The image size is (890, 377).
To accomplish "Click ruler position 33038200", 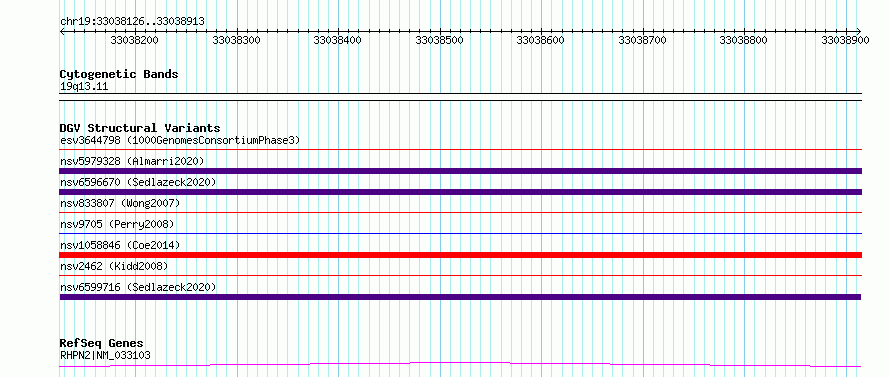I will pos(135,40).
